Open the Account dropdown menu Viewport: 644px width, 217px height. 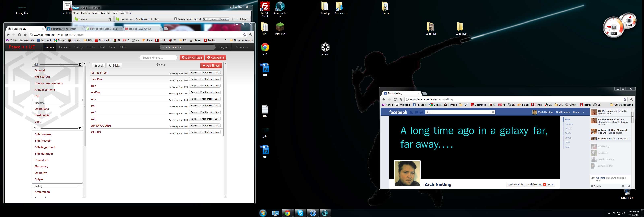click(x=242, y=47)
